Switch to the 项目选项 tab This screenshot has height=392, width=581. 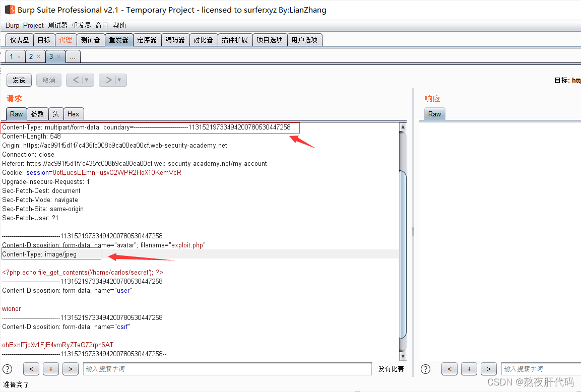pyautogui.click(x=270, y=40)
